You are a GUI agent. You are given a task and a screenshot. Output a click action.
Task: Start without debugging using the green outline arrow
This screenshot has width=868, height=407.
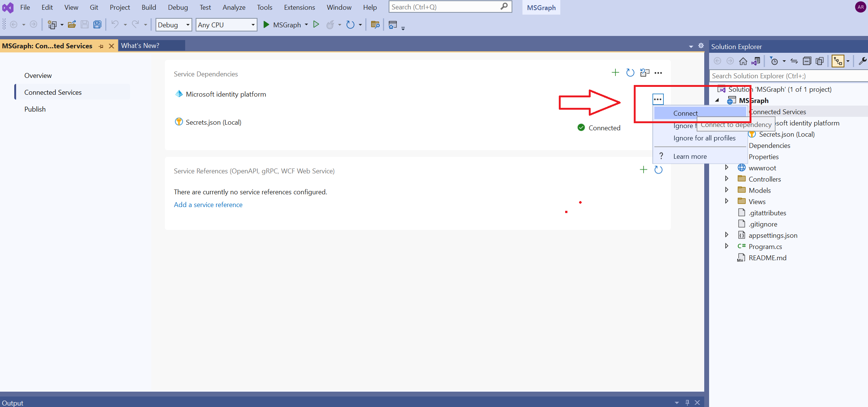316,25
